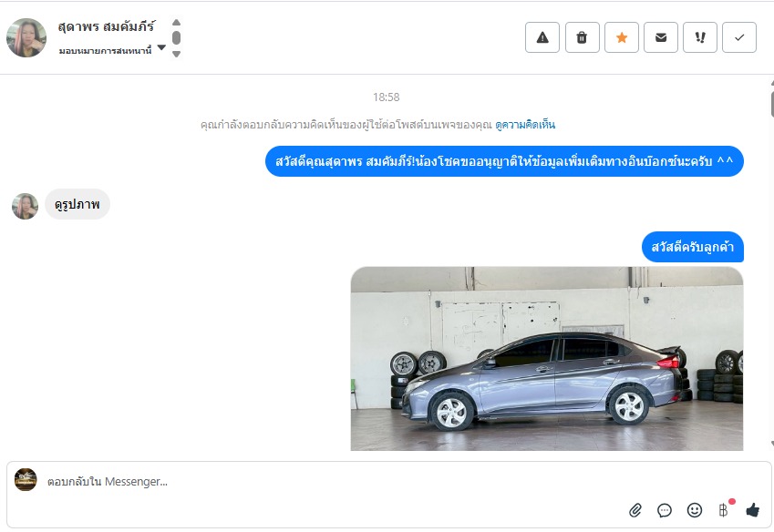Click the chat vertical scrollbar thumb
Screen dimensions: 774x532
click(772, 103)
